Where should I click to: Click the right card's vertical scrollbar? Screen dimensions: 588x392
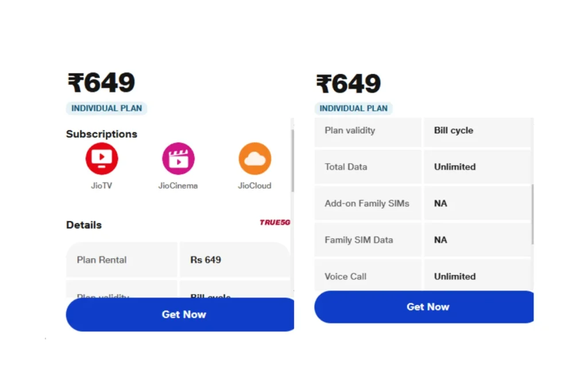click(x=532, y=214)
